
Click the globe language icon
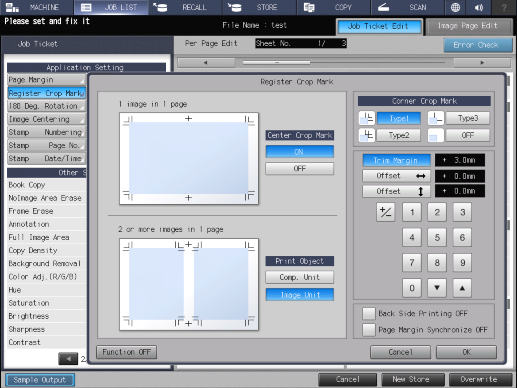point(455,7)
